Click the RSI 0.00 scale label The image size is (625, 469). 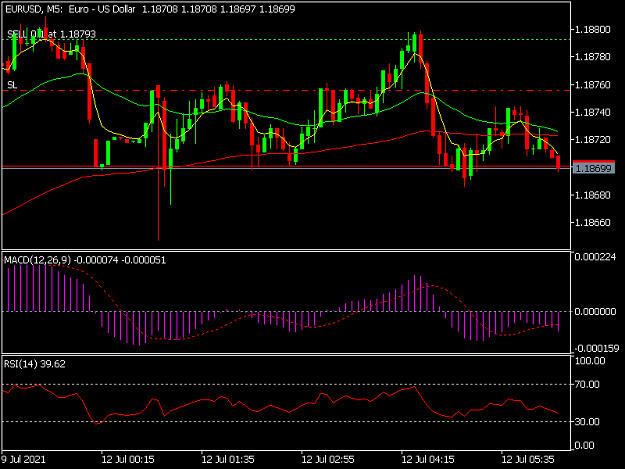pos(585,445)
